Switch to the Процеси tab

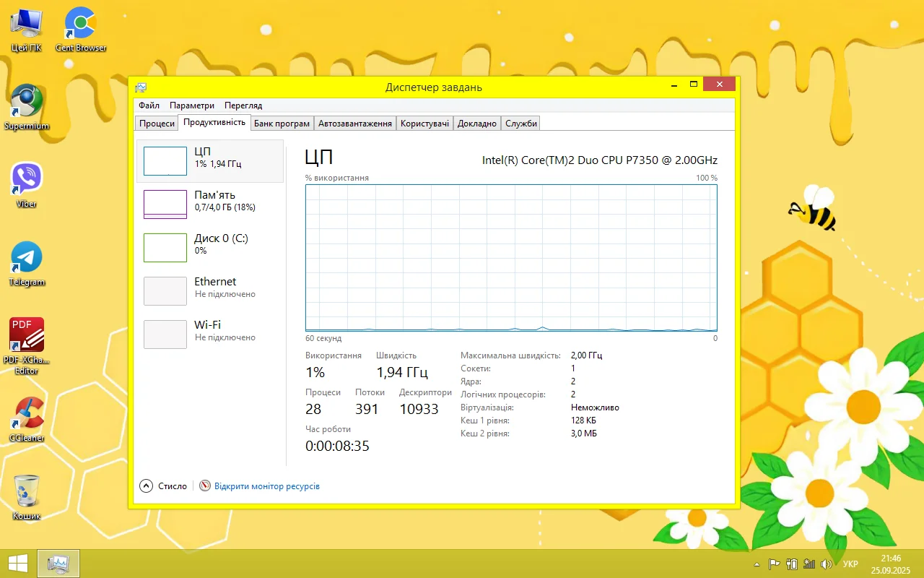tap(157, 124)
